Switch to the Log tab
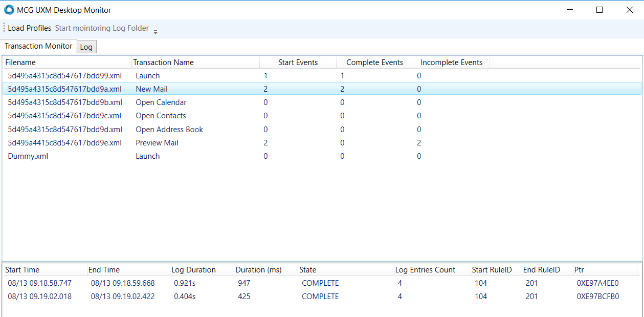This screenshot has height=317, width=644. (x=86, y=47)
